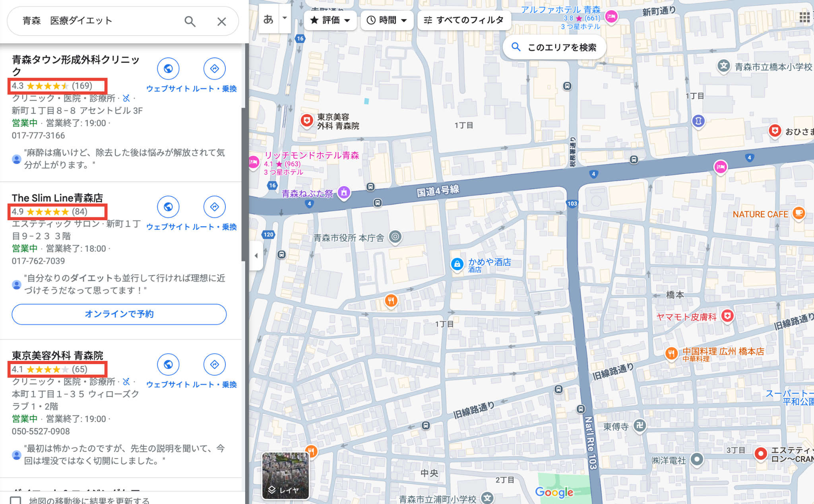Open すべてのフィルタ filters
This screenshot has width=814, height=504.
(x=464, y=20)
